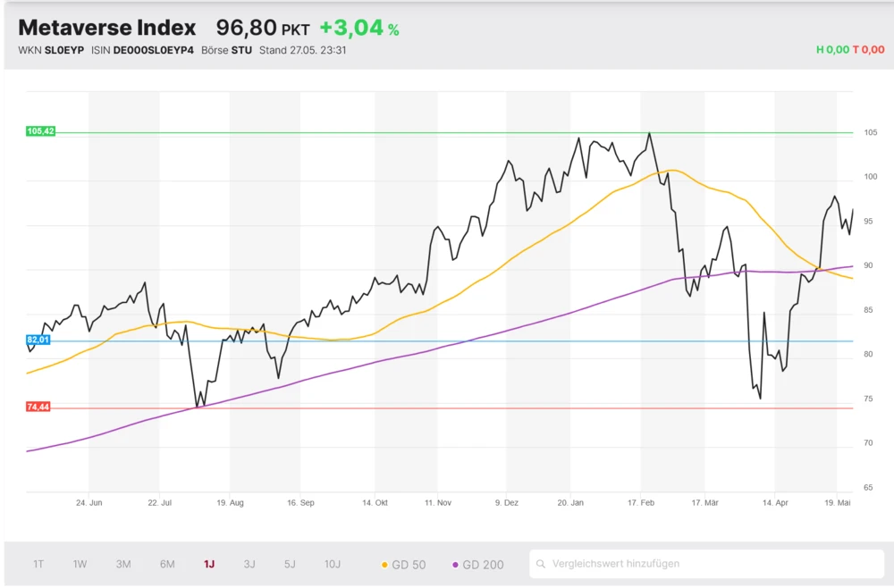Screen dimensions: 894x588
Task: Click the blue 82,01 price line label
Action: pos(39,340)
